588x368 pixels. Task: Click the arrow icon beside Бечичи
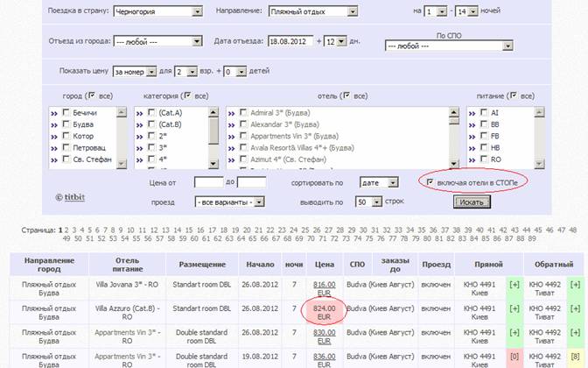(54, 114)
